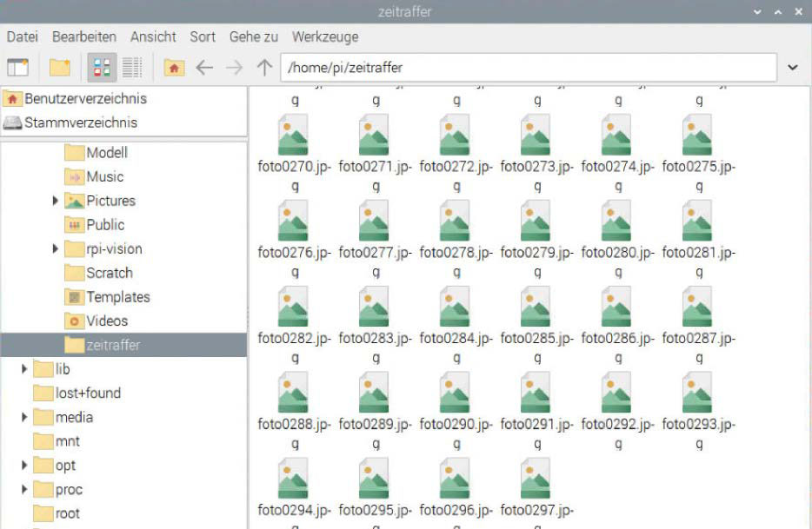This screenshot has width=812, height=529.
Task: Expand the Pictures folder in tree
Action: [56, 201]
